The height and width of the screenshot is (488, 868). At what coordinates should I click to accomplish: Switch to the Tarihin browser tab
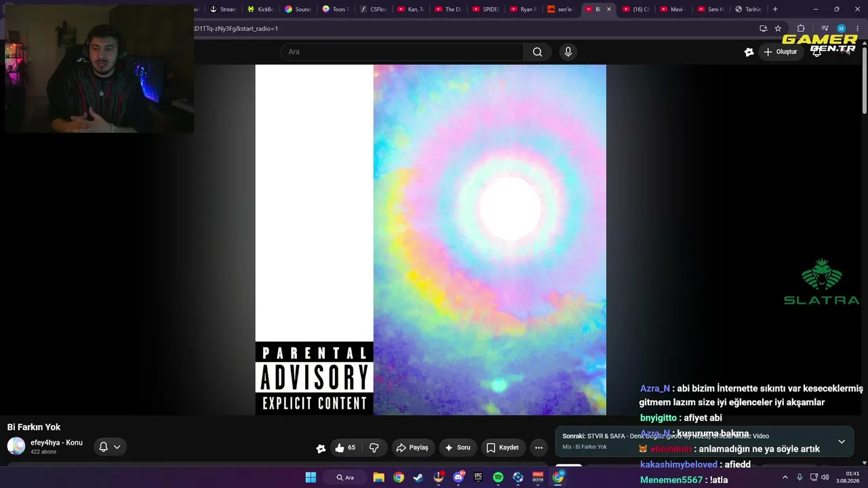pyautogui.click(x=748, y=9)
